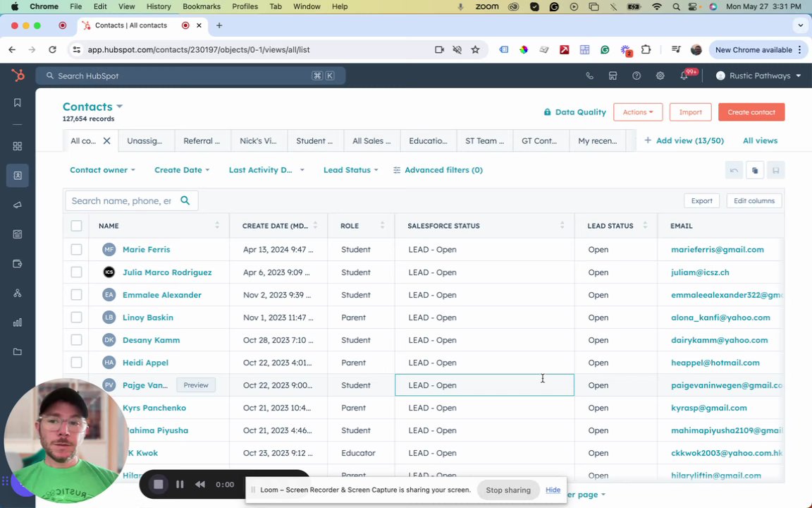This screenshot has width=812, height=508.
Task: Pause the Loom recording
Action: tap(180, 485)
